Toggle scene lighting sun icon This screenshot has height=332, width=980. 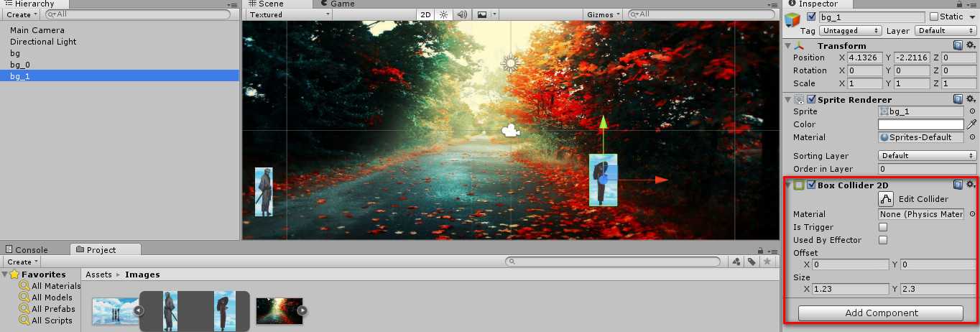pos(443,14)
